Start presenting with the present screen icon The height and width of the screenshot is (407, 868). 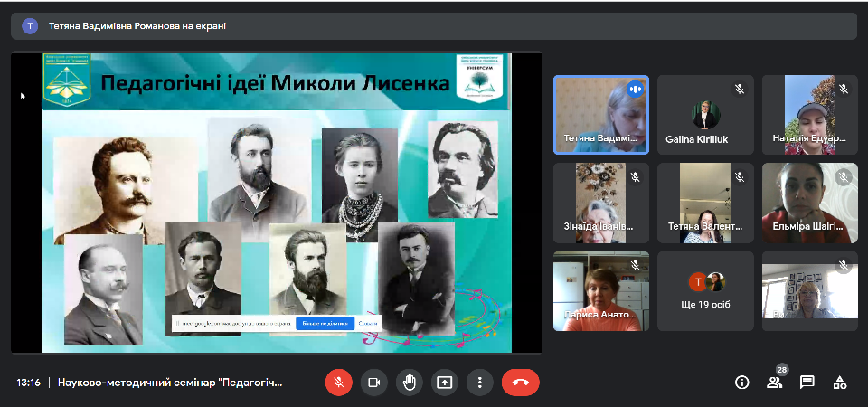click(445, 382)
